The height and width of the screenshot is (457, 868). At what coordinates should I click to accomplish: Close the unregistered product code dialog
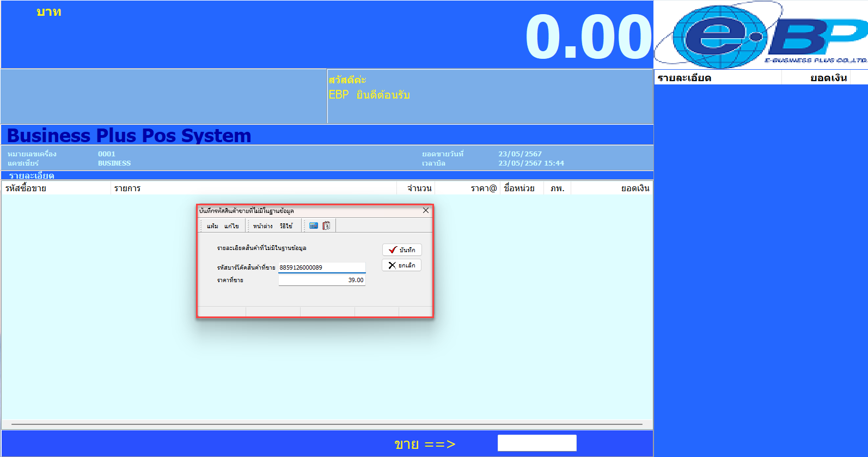pyautogui.click(x=426, y=210)
